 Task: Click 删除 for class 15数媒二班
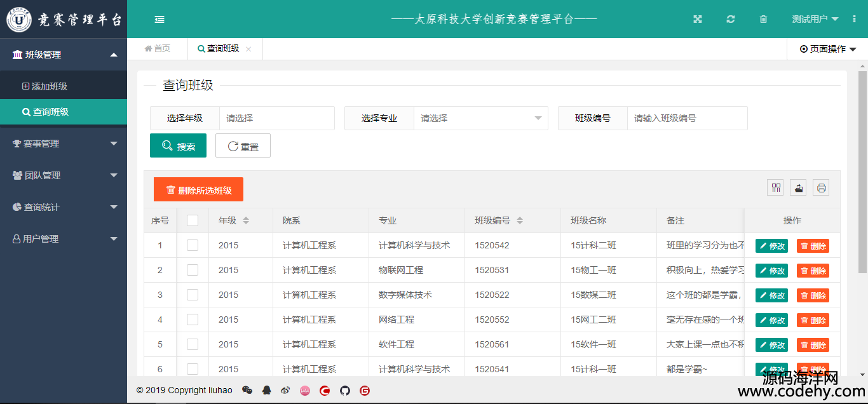click(813, 295)
